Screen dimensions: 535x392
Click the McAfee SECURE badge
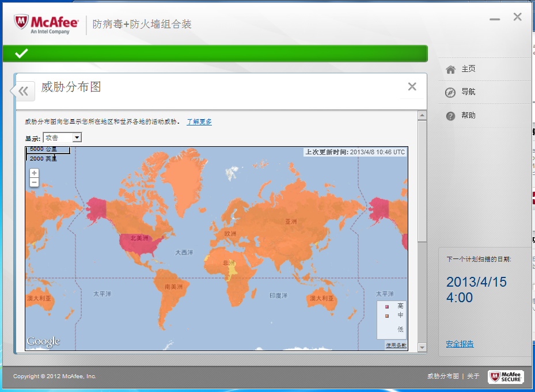coord(506,376)
